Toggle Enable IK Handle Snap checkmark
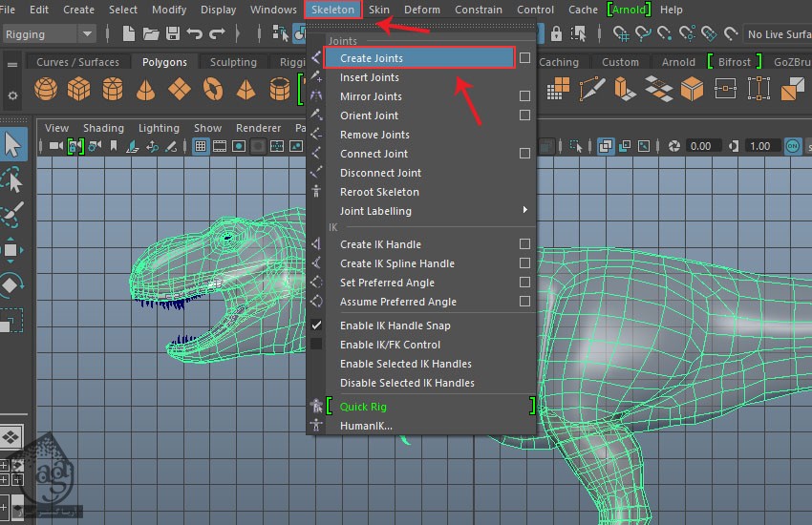Viewport: 812px width, 525px height. 316,325
